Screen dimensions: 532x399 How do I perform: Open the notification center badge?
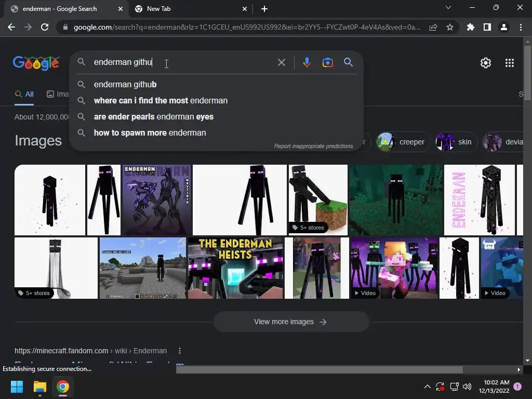pyautogui.click(x=517, y=387)
